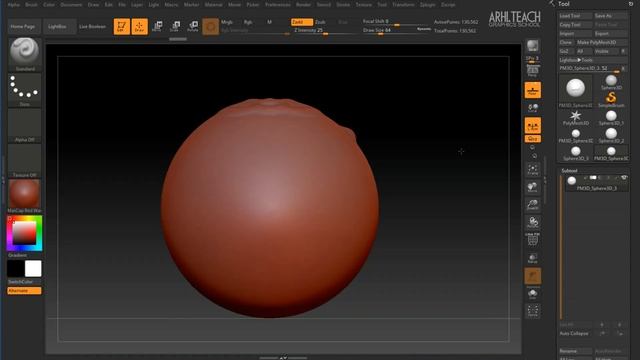
Task: Select PM3D_Sphere3D_3 subtool row
Action: pos(596,183)
